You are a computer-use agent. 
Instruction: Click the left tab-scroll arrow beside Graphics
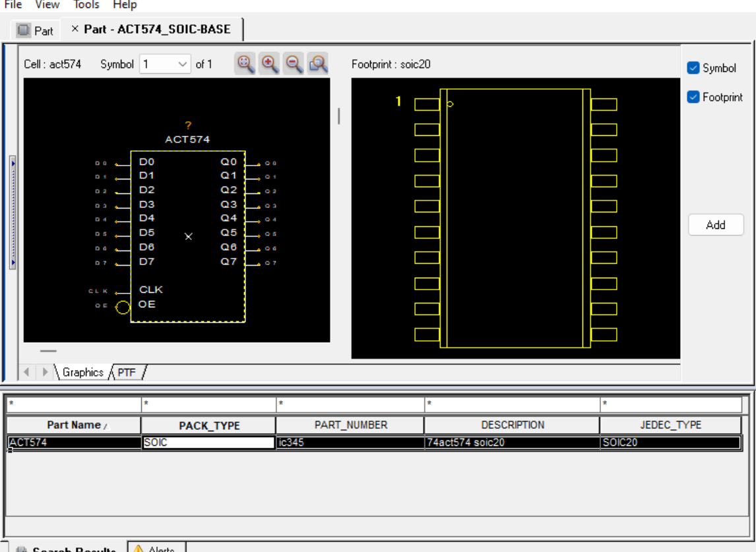click(x=27, y=371)
